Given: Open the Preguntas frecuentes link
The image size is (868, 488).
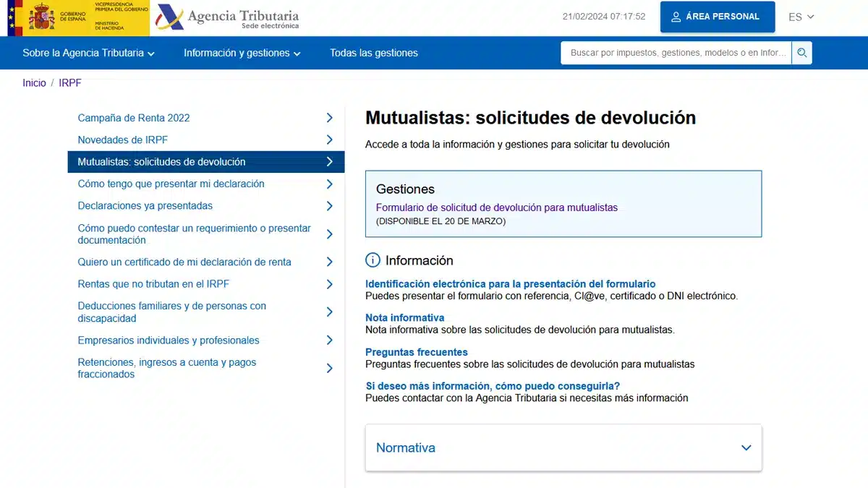Looking at the screenshot, I should click(x=417, y=352).
